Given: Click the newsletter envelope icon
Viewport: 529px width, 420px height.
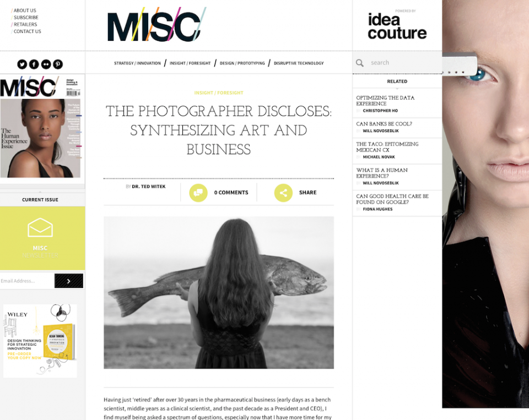Looking at the screenshot, I should tap(40, 227).
